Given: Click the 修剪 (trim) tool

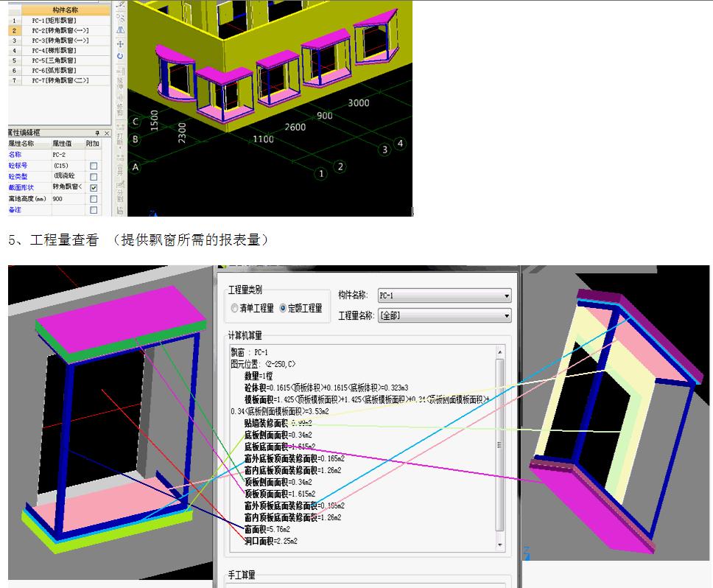Looking at the screenshot, I should (120, 105).
